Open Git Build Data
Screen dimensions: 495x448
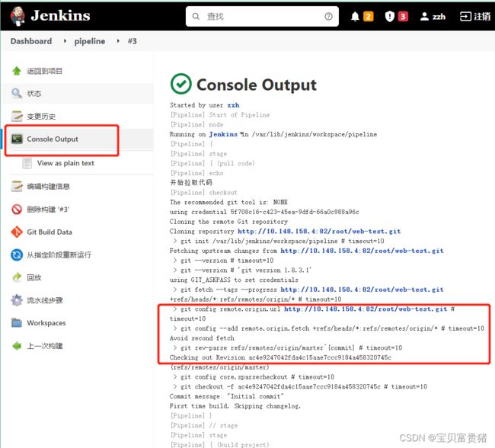49,232
